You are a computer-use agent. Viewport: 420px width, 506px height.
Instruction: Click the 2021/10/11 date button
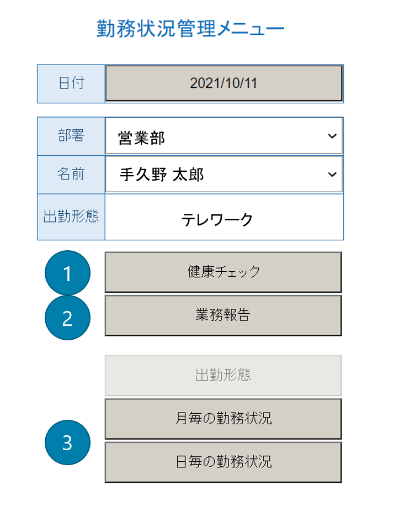(224, 83)
